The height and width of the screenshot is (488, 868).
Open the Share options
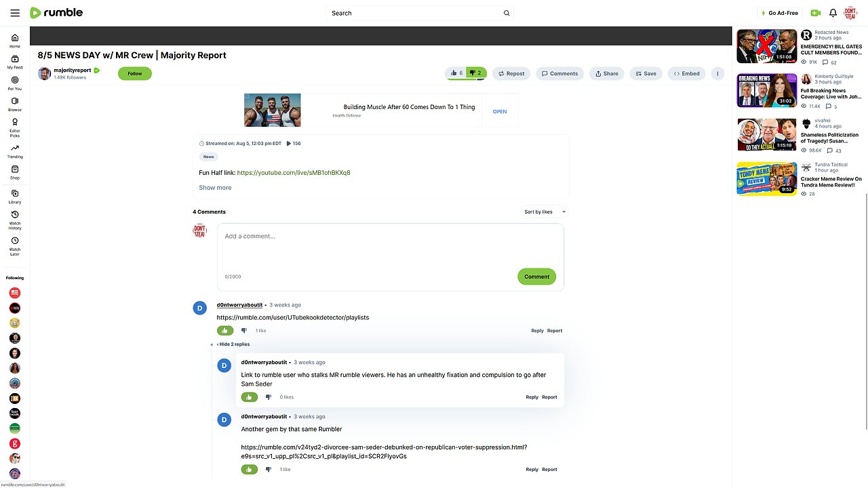[x=607, y=73]
